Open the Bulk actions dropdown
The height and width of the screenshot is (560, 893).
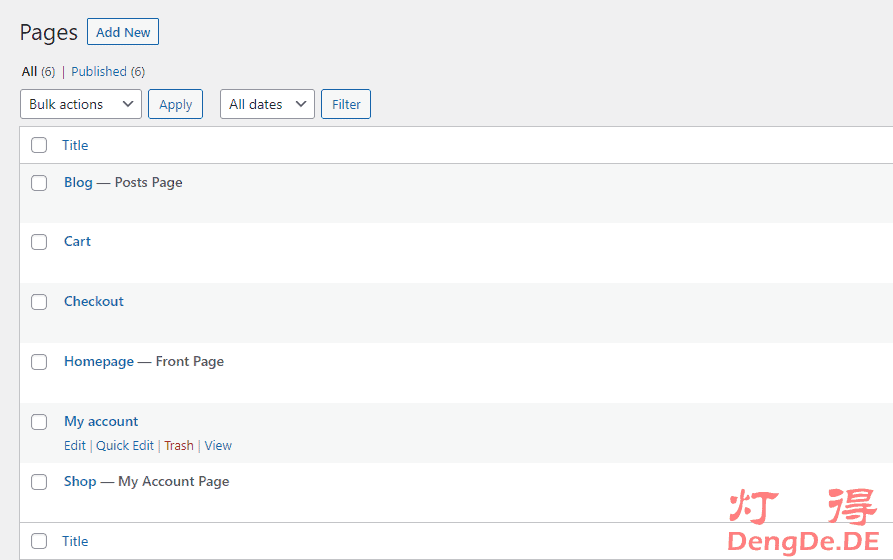pos(81,104)
